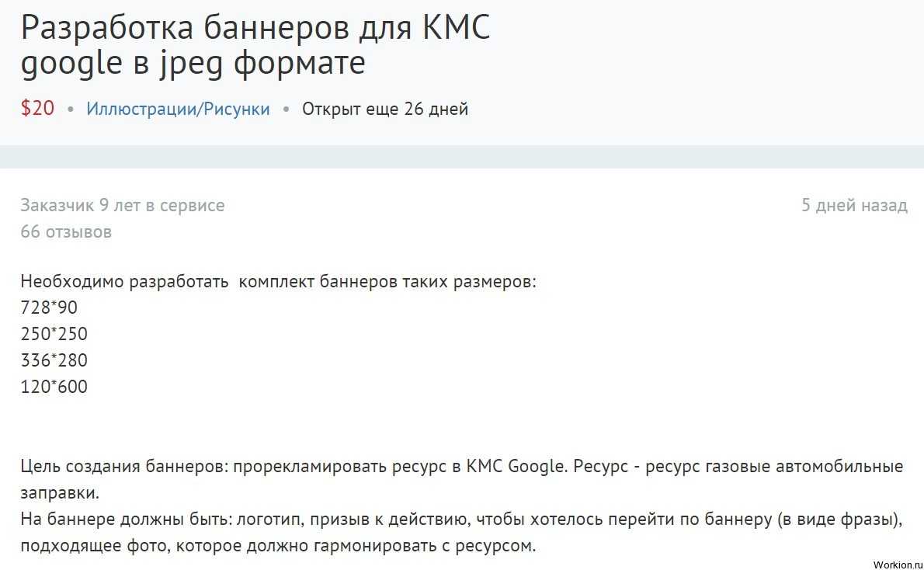Image resolution: width=924 pixels, height=570 pixels.
Task: Click the word 'заправки.' in the description
Action: click(61, 493)
